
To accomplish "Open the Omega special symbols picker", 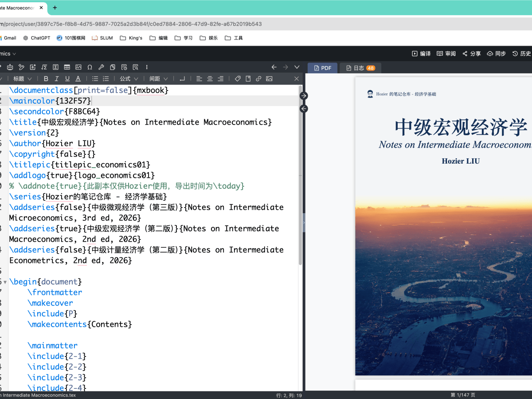I will pyautogui.click(x=90, y=67).
